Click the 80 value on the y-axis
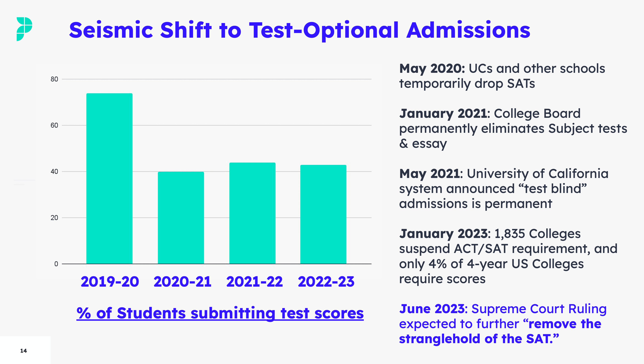The image size is (644, 364). (54, 79)
